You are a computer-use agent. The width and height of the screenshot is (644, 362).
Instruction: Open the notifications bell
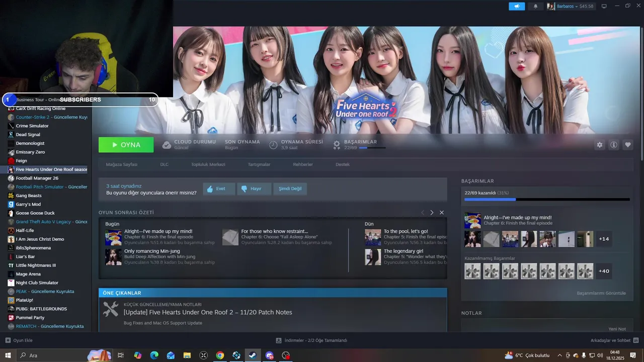tap(535, 6)
